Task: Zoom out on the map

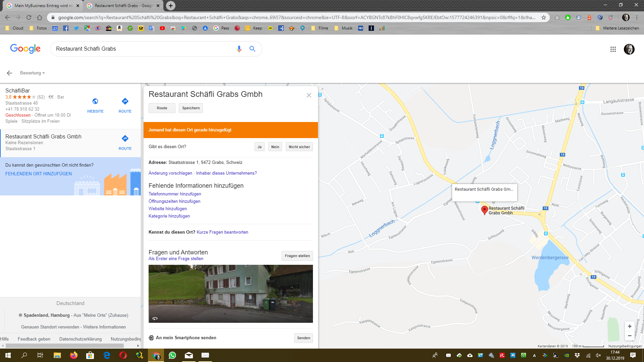Action: click(x=630, y=336)
